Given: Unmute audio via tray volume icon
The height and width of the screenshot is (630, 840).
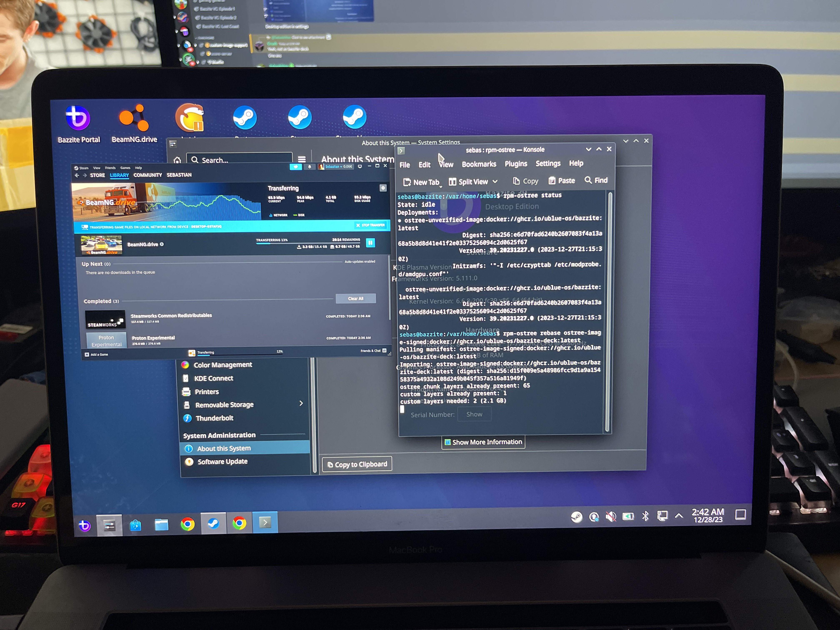Looking at the screenshot, I should 611,516.
